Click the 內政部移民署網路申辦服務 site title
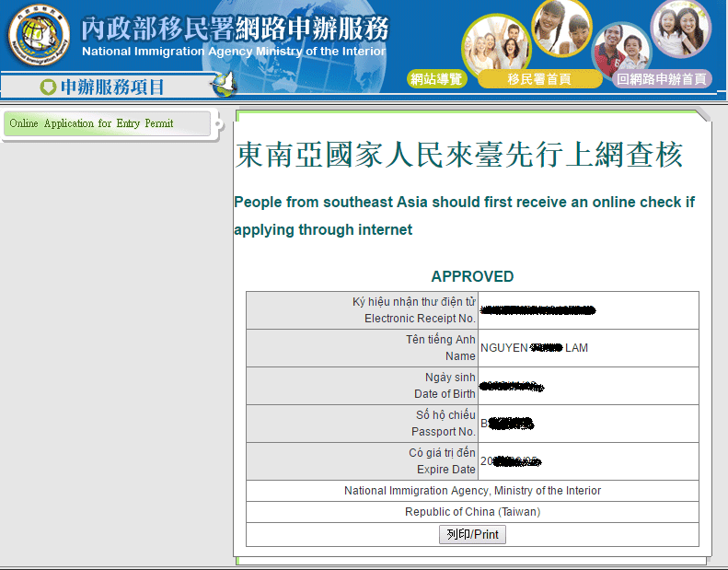The image size is (728, 570). pos(235,29)
